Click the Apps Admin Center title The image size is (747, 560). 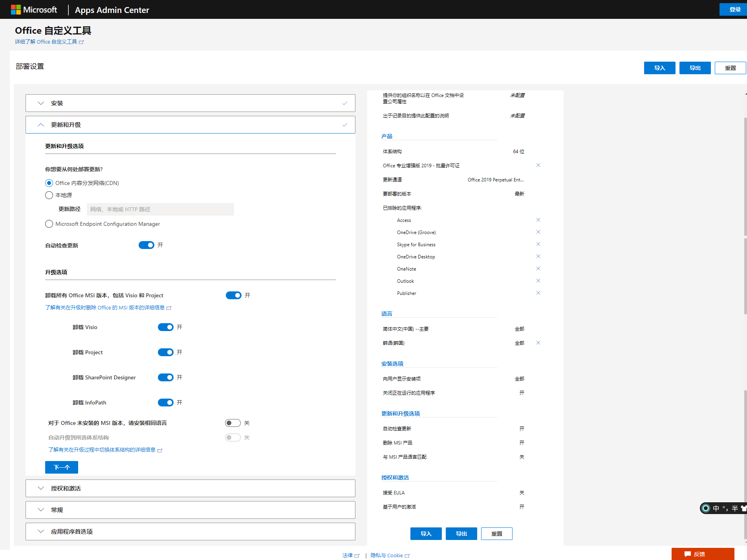[x=112, y=10]
